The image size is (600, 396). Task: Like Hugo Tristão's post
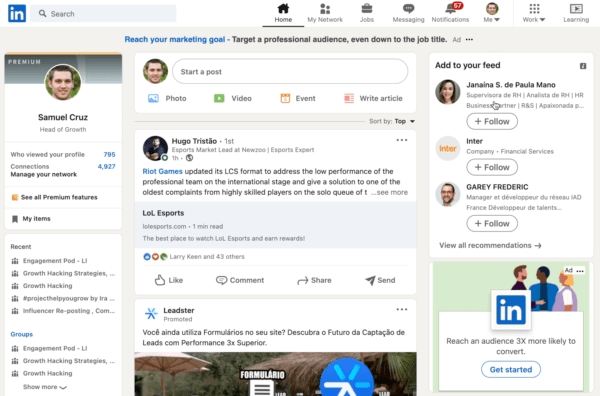coord(169,280)
